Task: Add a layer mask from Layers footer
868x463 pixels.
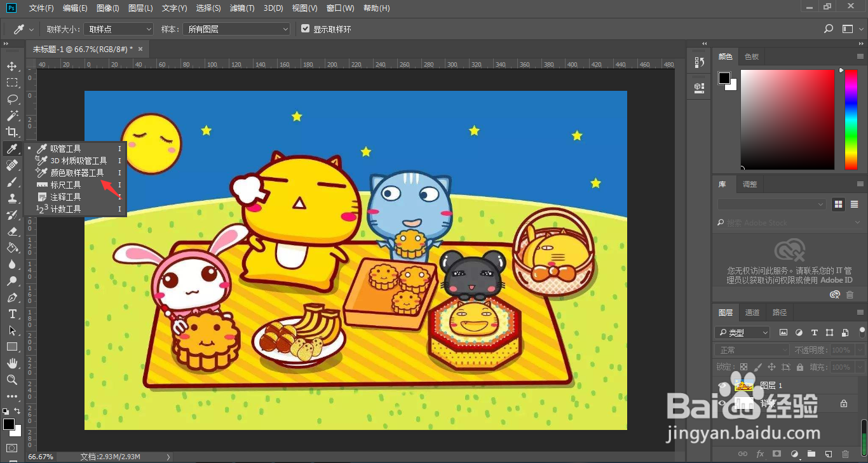Action: (x=776, y=454)
